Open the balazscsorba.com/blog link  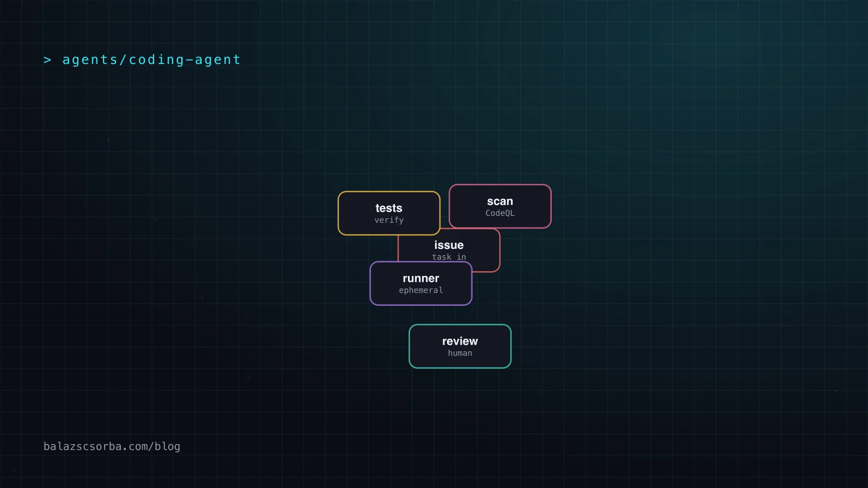click(112, 446)
